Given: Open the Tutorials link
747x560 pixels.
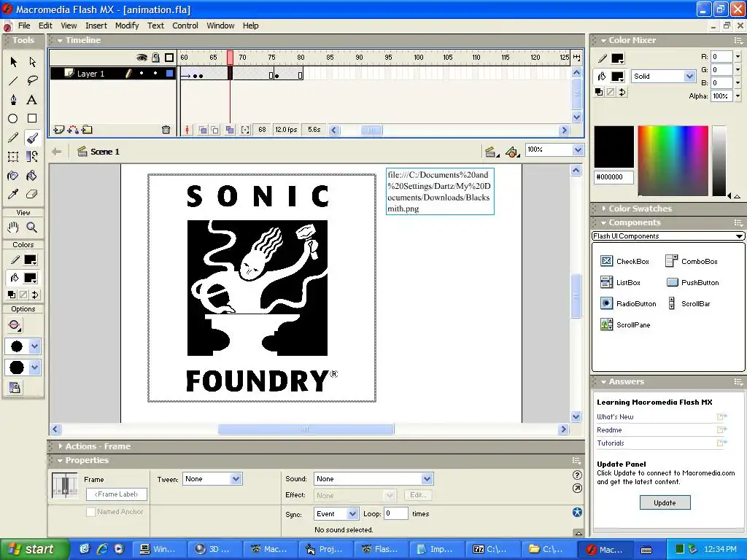Looking at the screenshot, I should [611, 443].
